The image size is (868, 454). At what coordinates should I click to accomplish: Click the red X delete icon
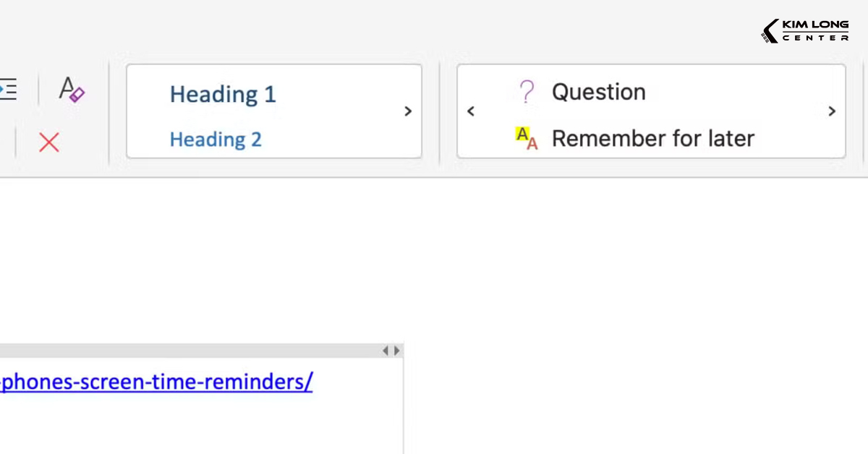(49, 142)
